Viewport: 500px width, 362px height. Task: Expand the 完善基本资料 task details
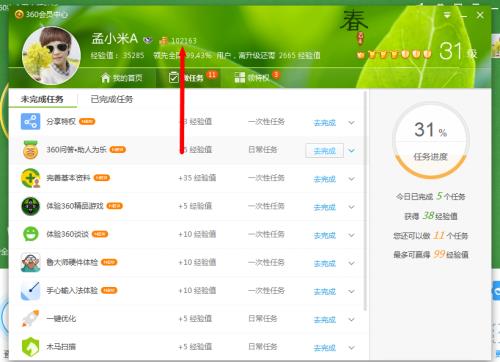(351, 179)
